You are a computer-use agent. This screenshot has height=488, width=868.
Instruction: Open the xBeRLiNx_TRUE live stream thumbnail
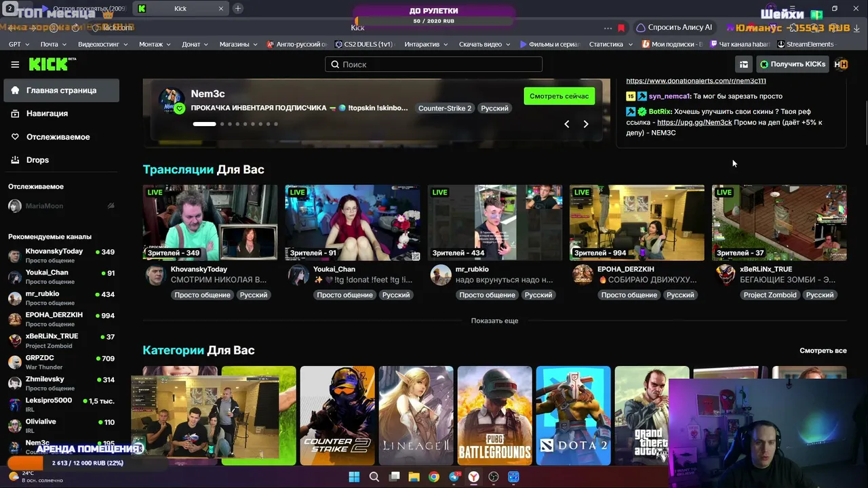pos(779,222)
